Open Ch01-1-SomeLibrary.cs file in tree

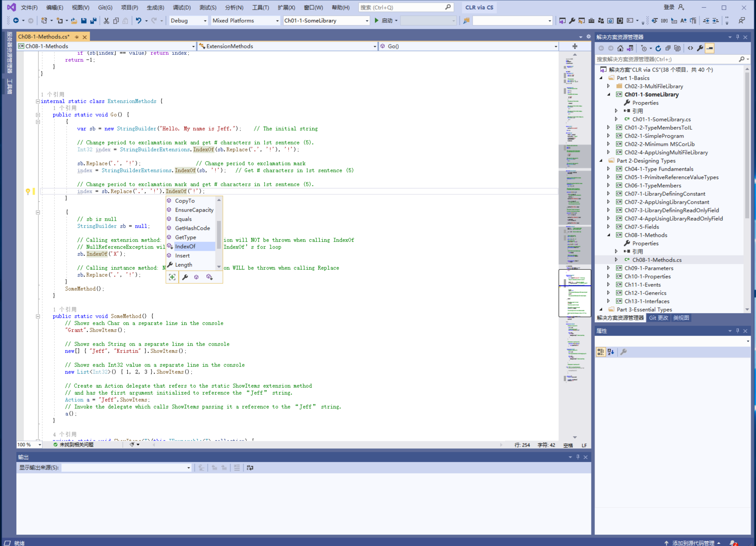tap(661, 119)
